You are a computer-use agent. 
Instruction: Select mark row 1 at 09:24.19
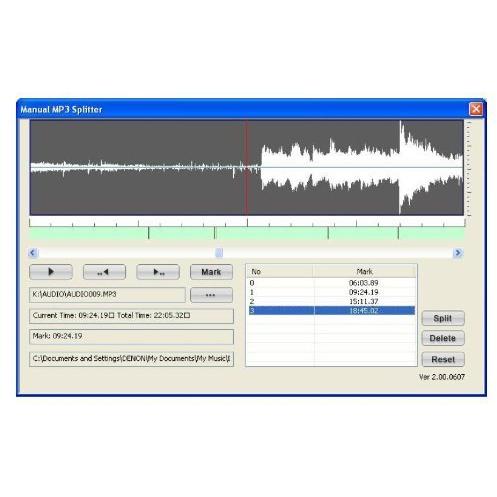click(x=332, y=292)
